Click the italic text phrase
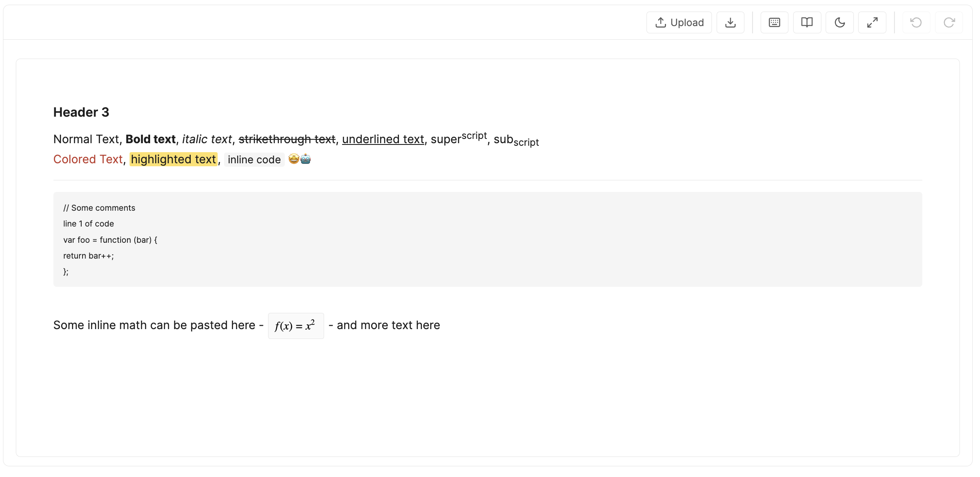This screenshot has width=980, height=477. pos(207,139)
